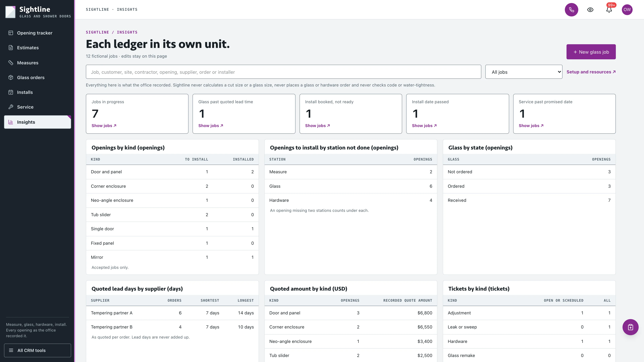Show jobs for Install date passed
644x362 pixels.
point(424,126)
